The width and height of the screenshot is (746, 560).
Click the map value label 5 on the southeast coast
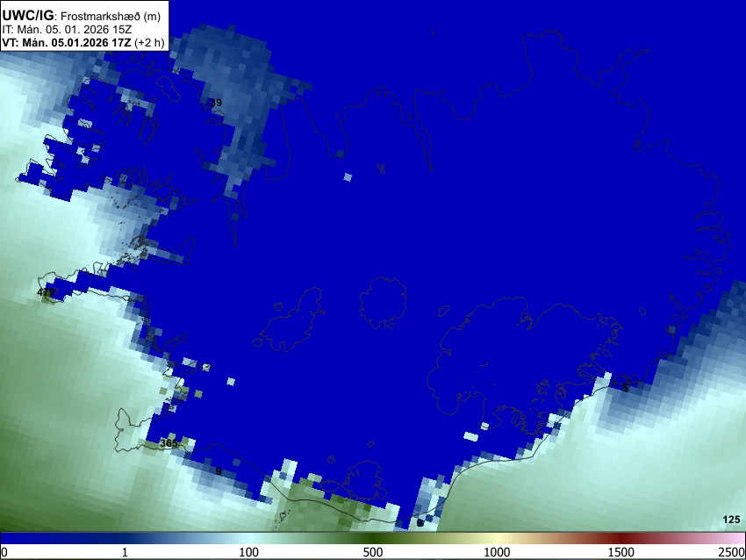625,388
